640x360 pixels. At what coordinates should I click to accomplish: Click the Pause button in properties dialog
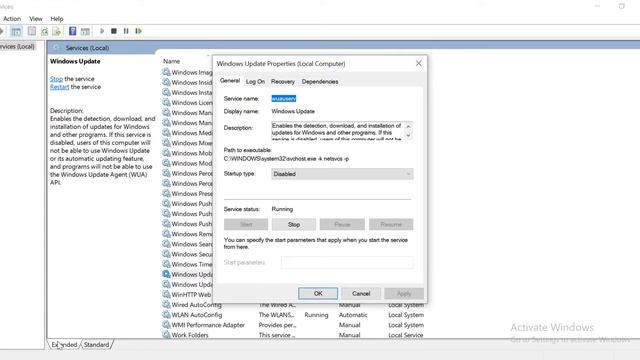pos(342,224)
